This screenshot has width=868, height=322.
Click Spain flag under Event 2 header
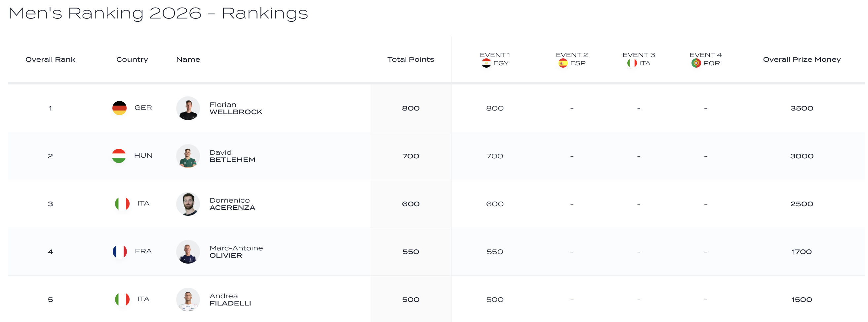pos(563,63)
